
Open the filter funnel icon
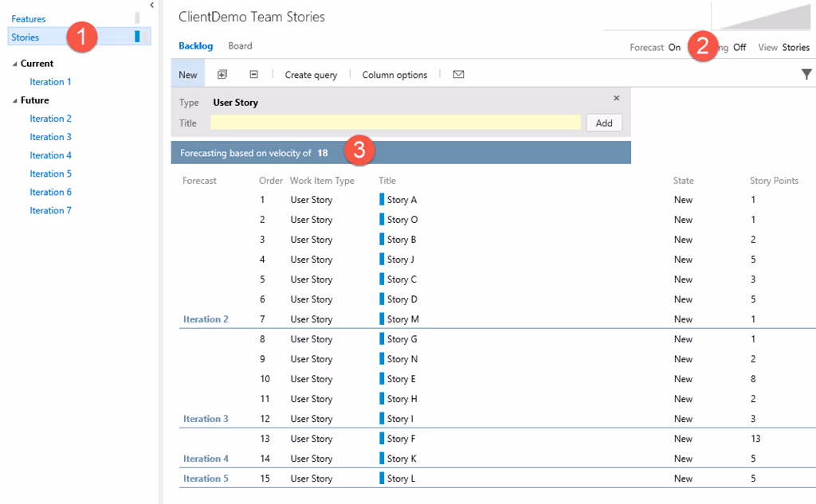point(806,74)
